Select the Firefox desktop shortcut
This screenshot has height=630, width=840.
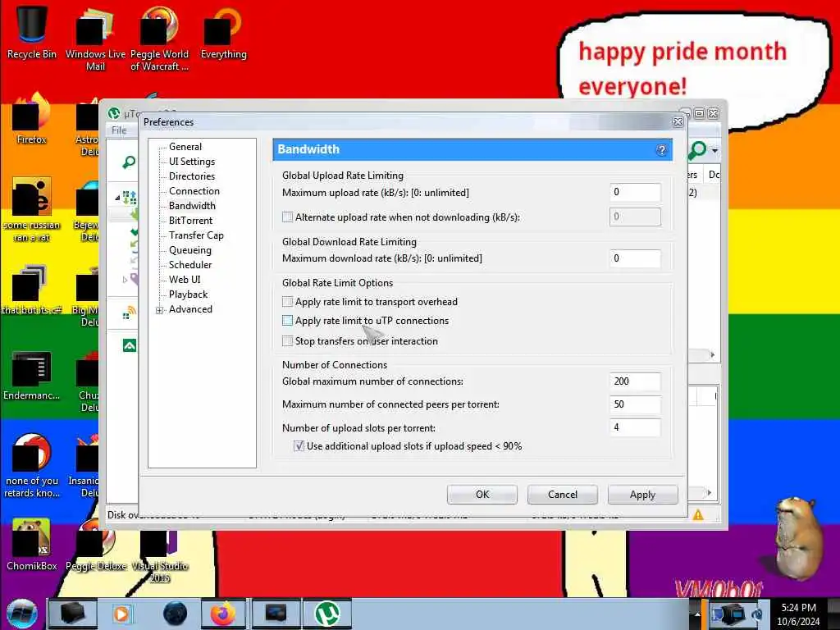tap(31, 119)
